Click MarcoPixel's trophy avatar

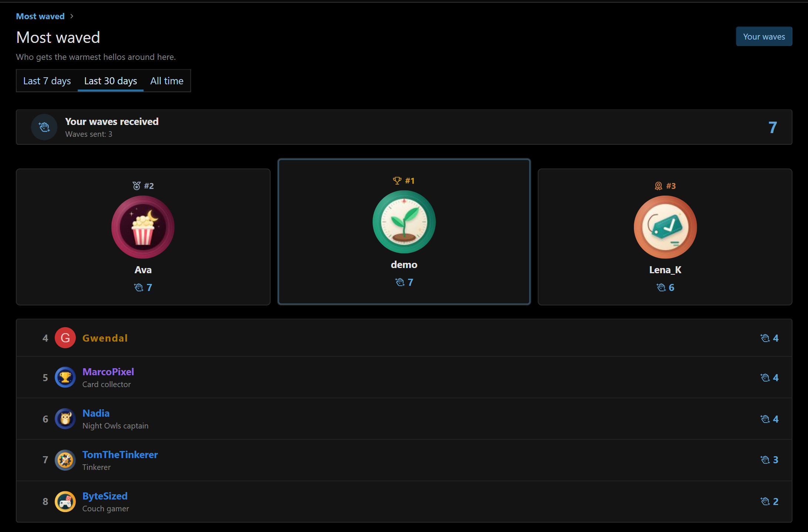[65, 377]
